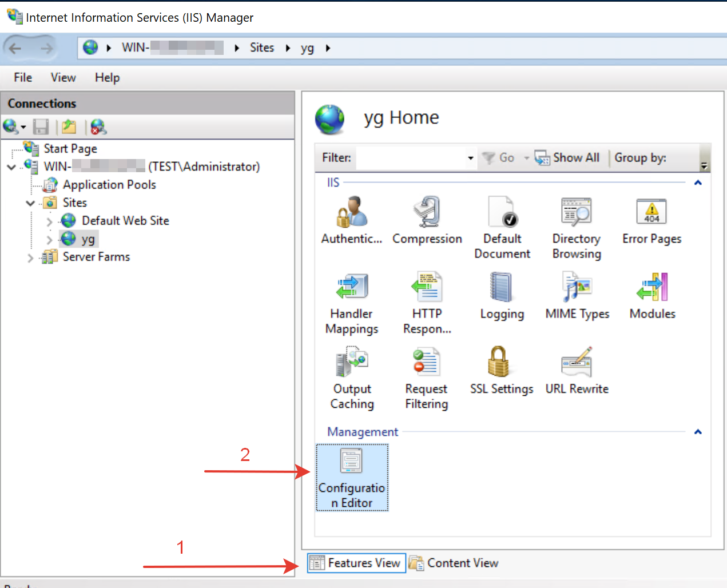Open the arrow before Sites in the breadcrumb
This screenshot has width=727, height=588.
(x=237, y=48)
